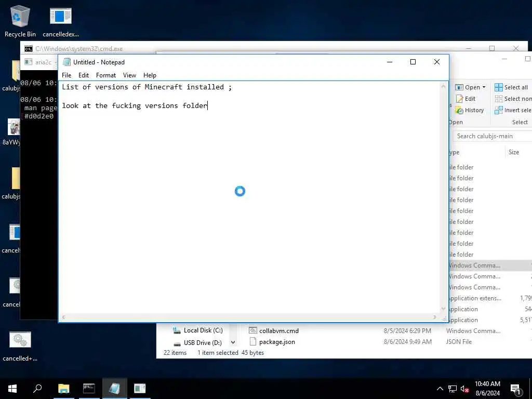This screenshot has width=532, height=399.
Task: Click the Search calubjs-main field
Action: (493, 136)
